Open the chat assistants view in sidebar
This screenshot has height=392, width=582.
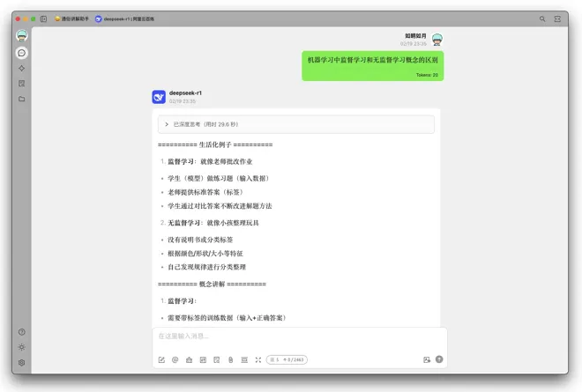(22, 53)
